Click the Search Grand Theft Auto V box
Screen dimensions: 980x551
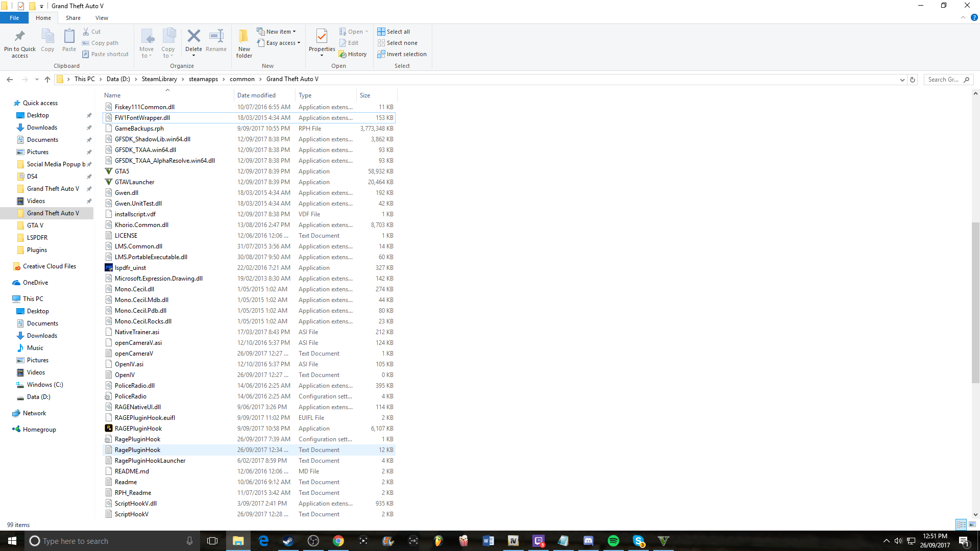point(943,80)
